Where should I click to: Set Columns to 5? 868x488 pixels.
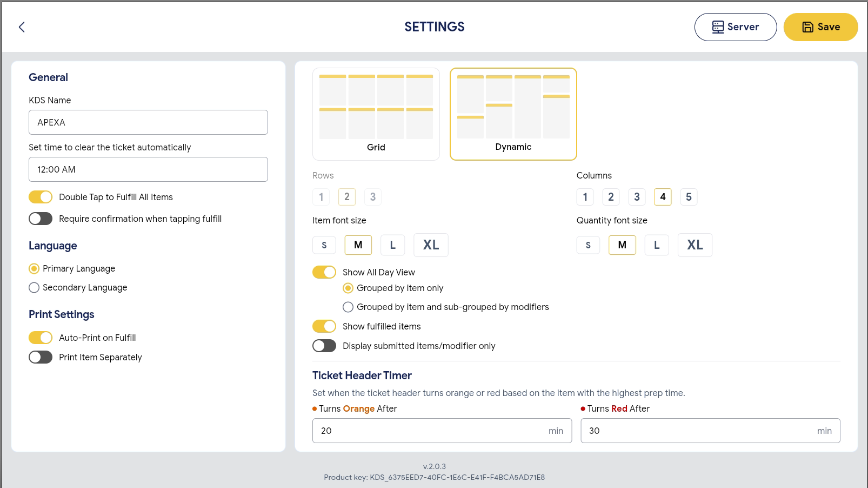tap(689, 197)
